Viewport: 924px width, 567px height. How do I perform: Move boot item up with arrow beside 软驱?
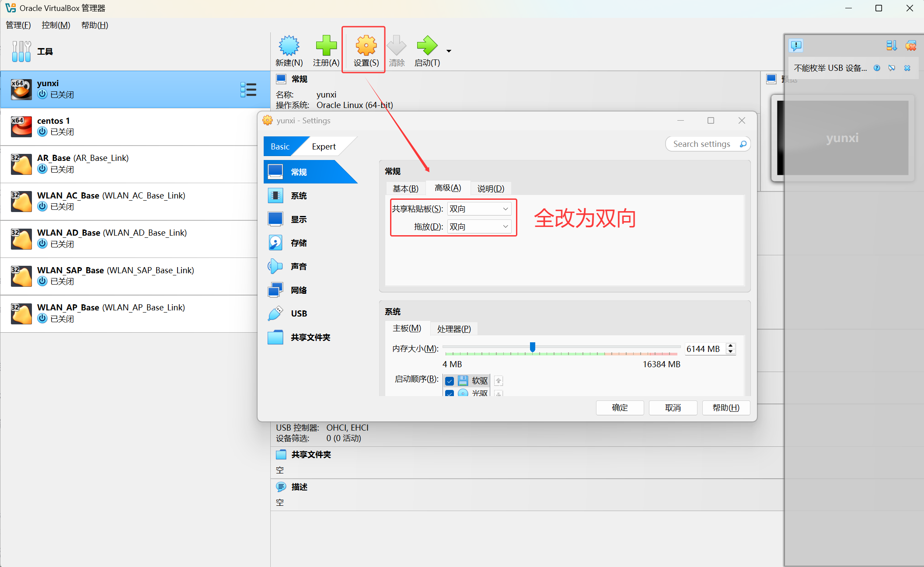point(499,381)
